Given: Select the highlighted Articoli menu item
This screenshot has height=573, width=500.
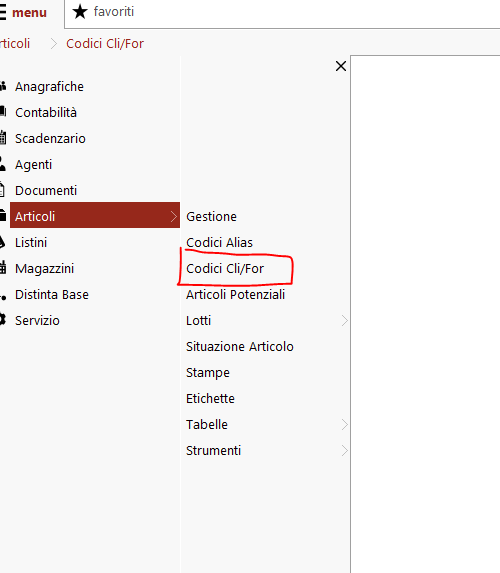Looking at the screenshot, I should (x=95, y=215).
